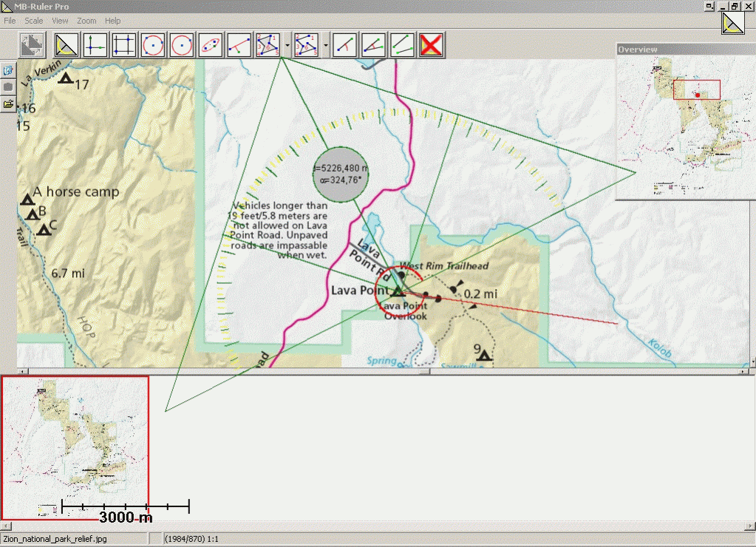756x547 pixels.
Task: Open the File menu
Action: pyautogui.click(x=10, y=21)
